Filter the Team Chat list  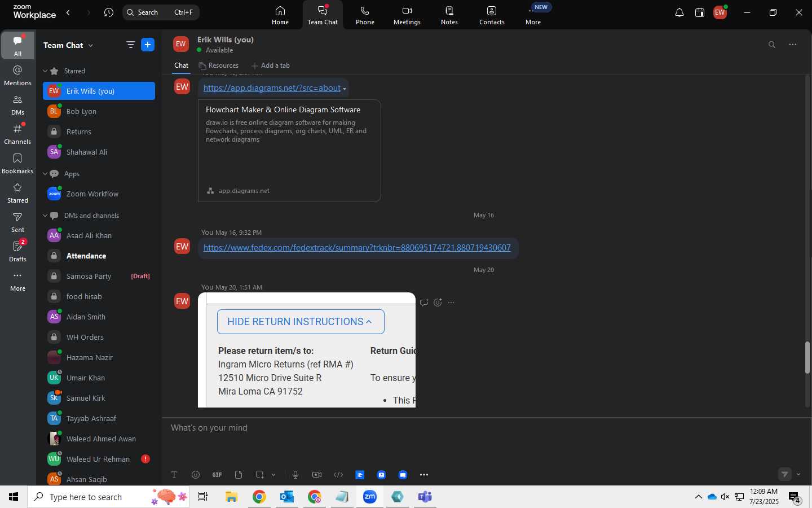pyautogui.click(x=130, y=45)
